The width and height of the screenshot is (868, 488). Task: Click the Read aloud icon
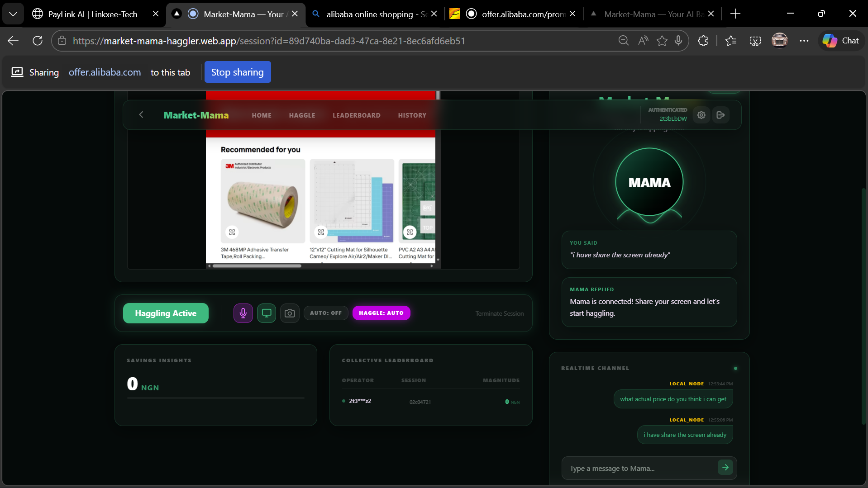click(x=643, y=41)
